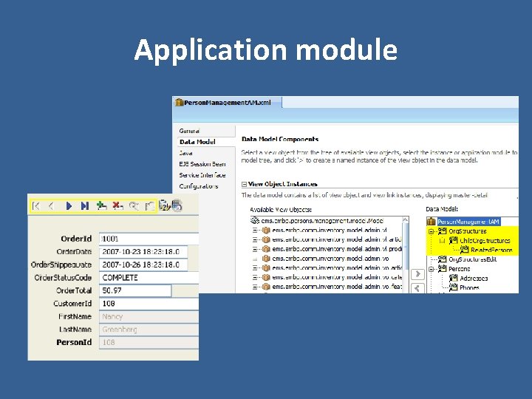This screenshot has height=399, width=532.
Task: Advance to next record with blue arrow
Action: 69,206
